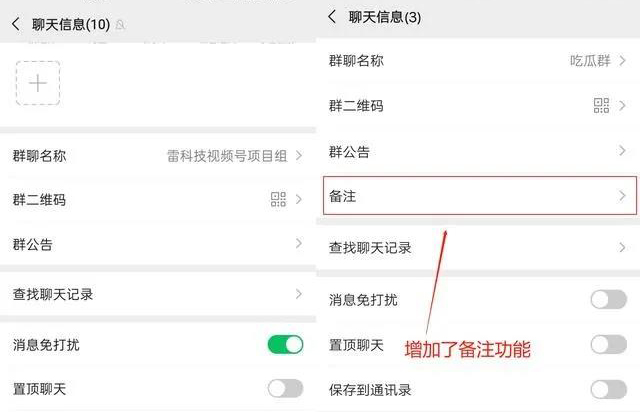Enable the 保存到通讯录 switch
Screen dimensions: 640x412
608,389
